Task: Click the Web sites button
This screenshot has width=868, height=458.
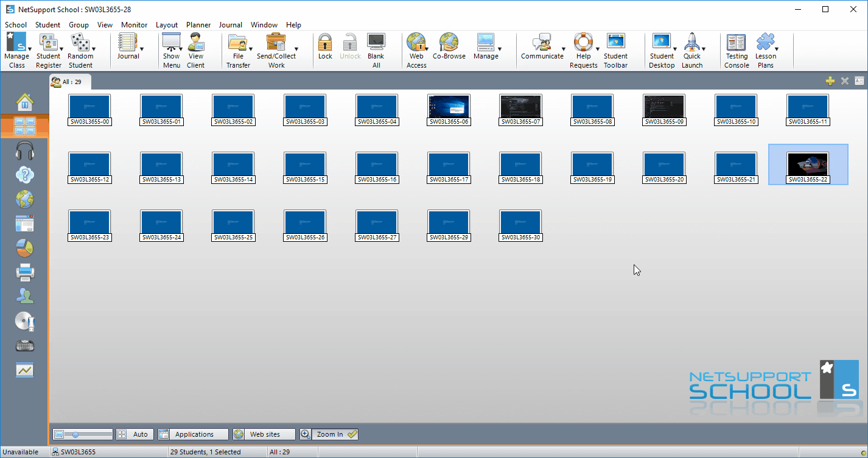Action: pyautogui.click(x=264, y=434)
